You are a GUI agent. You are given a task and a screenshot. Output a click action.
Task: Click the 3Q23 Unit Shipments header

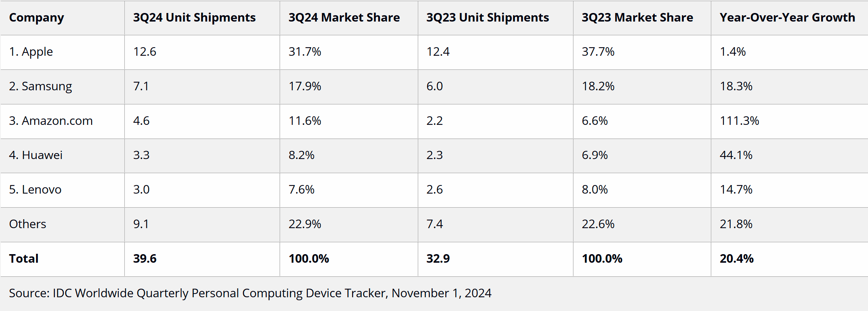487,17
